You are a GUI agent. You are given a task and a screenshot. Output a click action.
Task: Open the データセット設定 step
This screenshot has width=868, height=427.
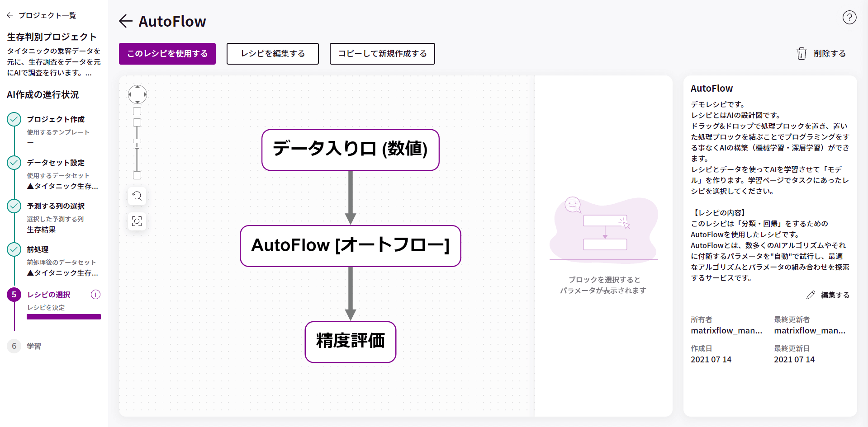56,163
